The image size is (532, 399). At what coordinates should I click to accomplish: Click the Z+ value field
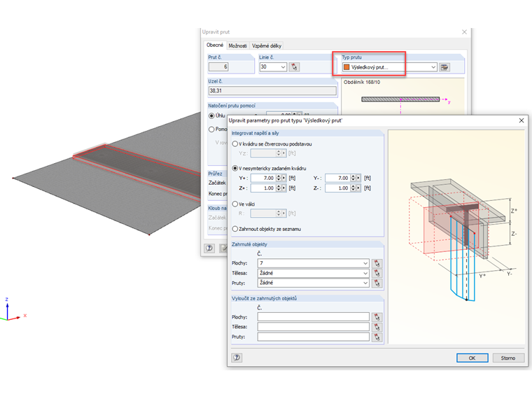point(263,188)
